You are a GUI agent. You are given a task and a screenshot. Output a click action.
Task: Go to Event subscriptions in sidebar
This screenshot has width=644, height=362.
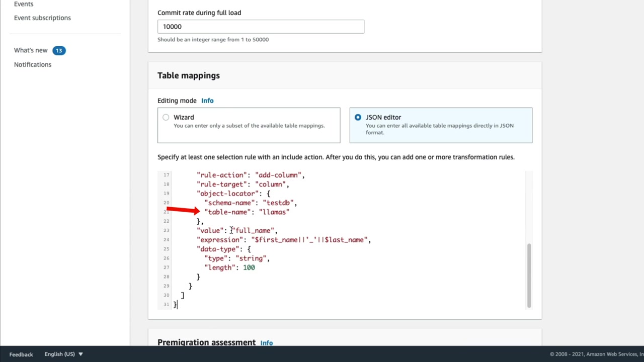[42, 18]
